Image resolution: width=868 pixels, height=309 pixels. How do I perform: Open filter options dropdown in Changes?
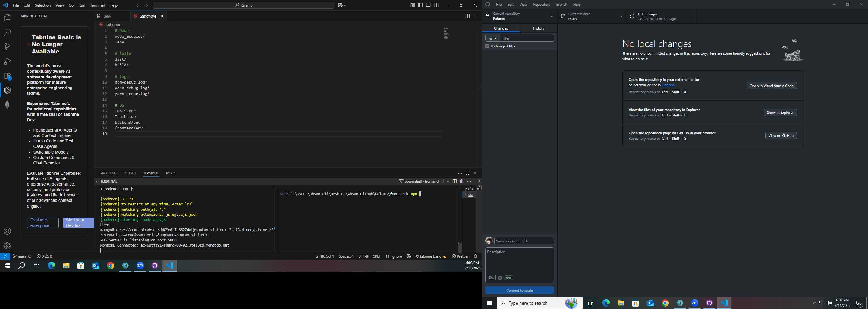tap(493, 38)
